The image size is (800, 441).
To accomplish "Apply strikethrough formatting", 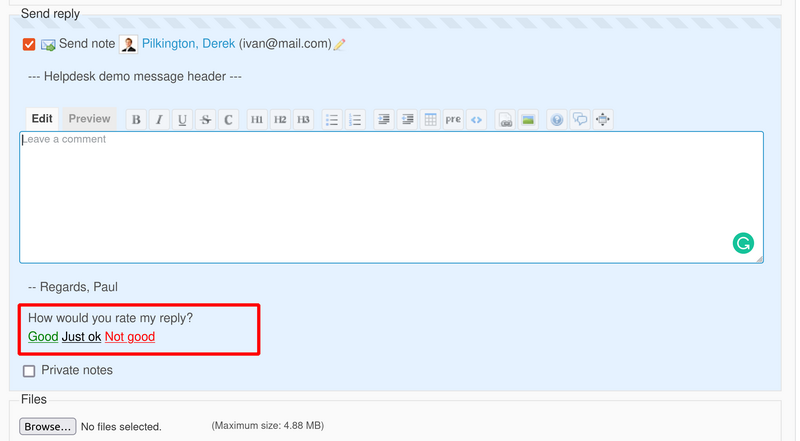I will (x=205, y=120).
